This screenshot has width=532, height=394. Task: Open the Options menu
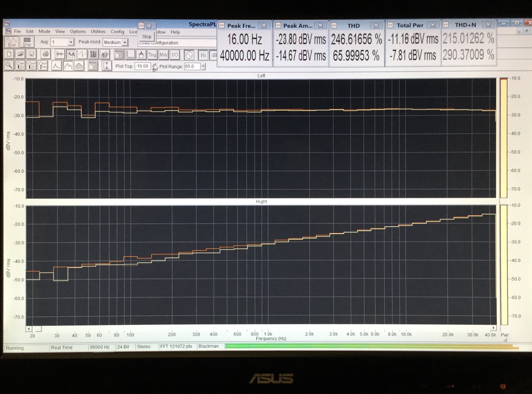pos(78,32)
